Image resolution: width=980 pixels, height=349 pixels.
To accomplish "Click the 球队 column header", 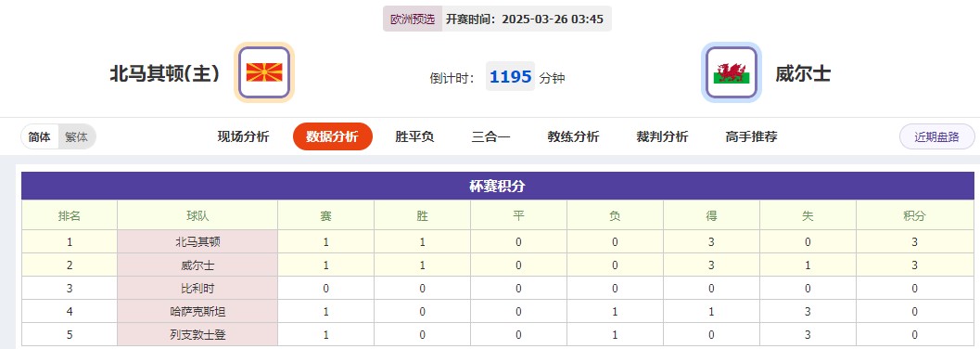I will click(x=197, y=215).
